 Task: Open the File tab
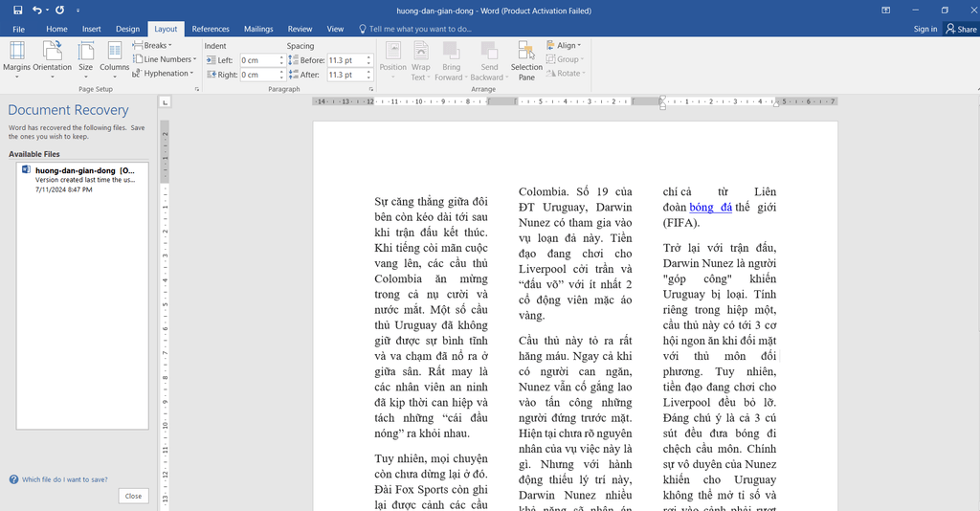19,29
